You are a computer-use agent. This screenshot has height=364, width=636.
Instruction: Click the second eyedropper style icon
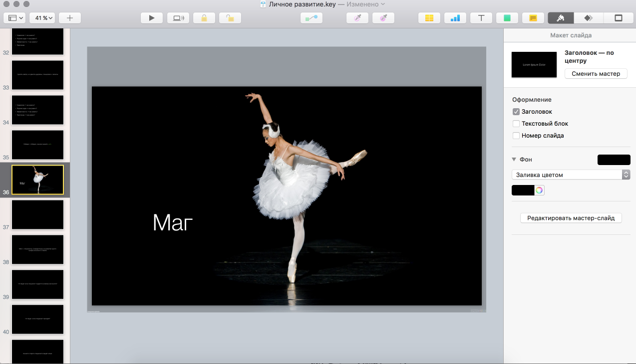click(383, 18)
